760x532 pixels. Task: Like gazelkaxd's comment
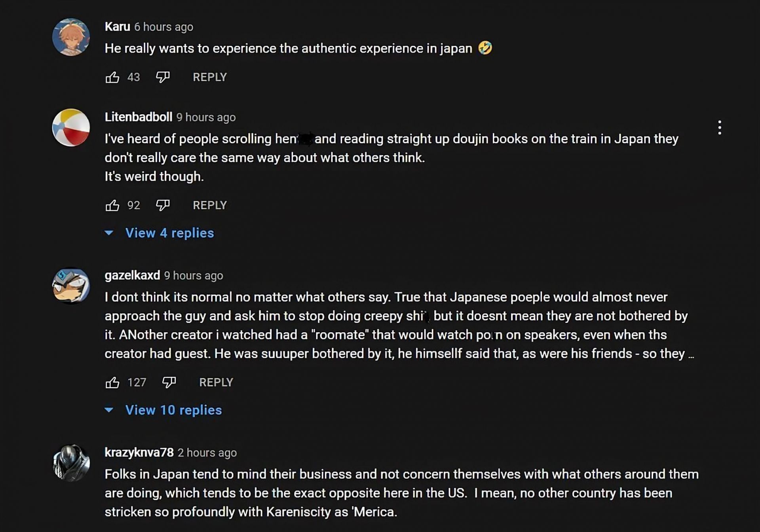click(112, 382)
